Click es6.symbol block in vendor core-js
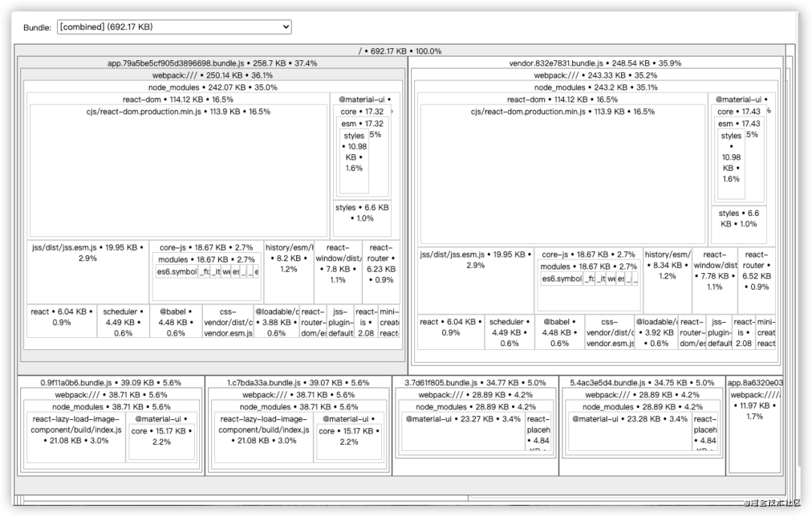Image resolution: width=812 pixels, height=517 pixels. pos(562,278)
